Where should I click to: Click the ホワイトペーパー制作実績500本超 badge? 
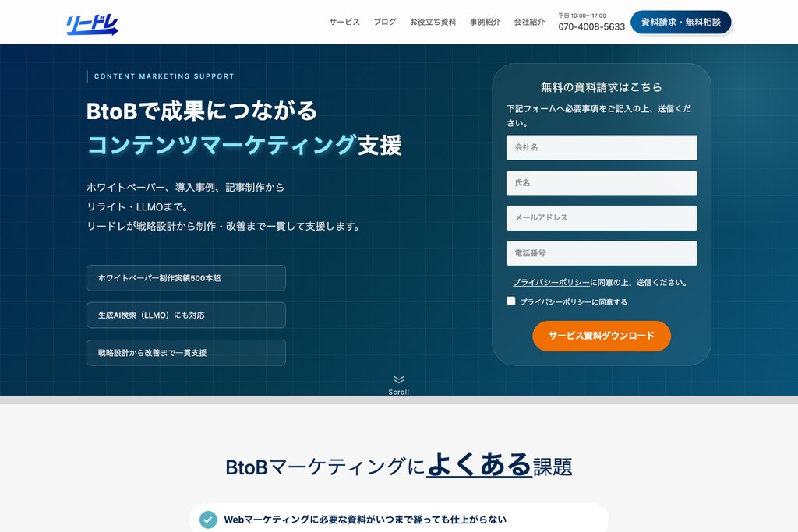(x=185, y=278)
